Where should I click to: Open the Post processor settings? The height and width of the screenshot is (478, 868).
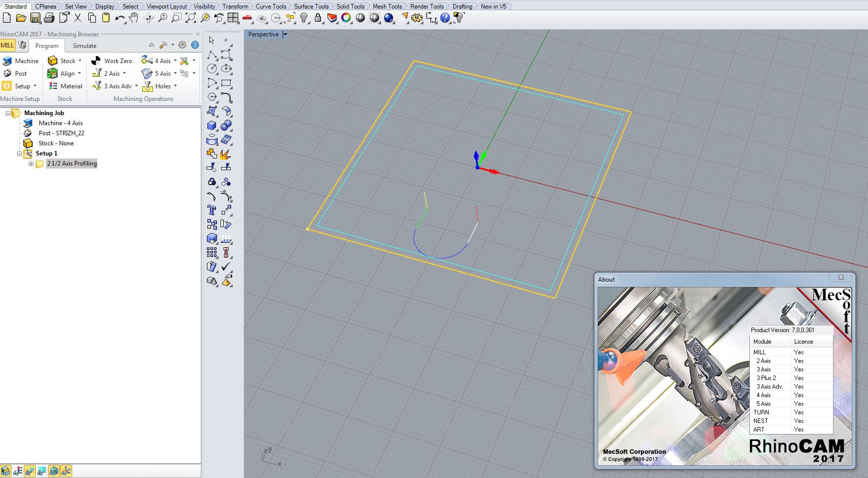pyautogui.click(x=15, y=73)
